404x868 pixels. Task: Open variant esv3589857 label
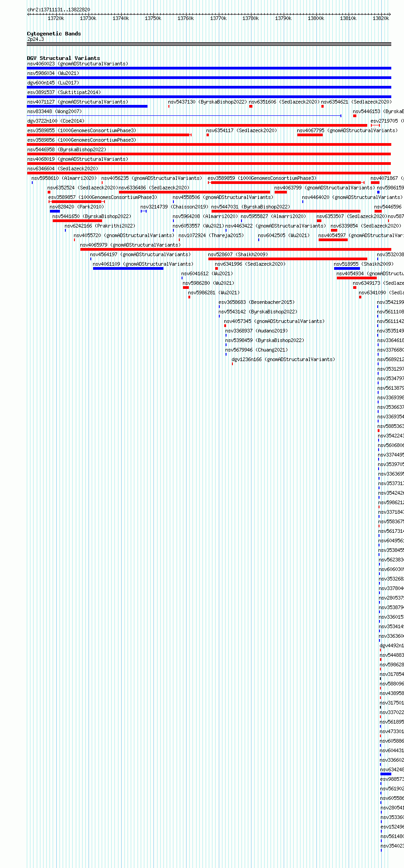[x=103, y=197]
